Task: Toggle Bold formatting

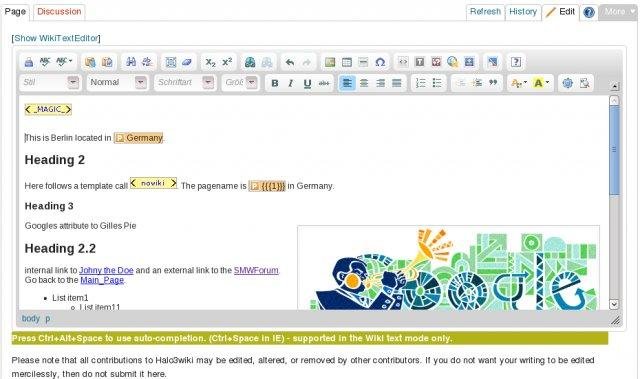Action: pyautogui.click(x=275, y=83)
